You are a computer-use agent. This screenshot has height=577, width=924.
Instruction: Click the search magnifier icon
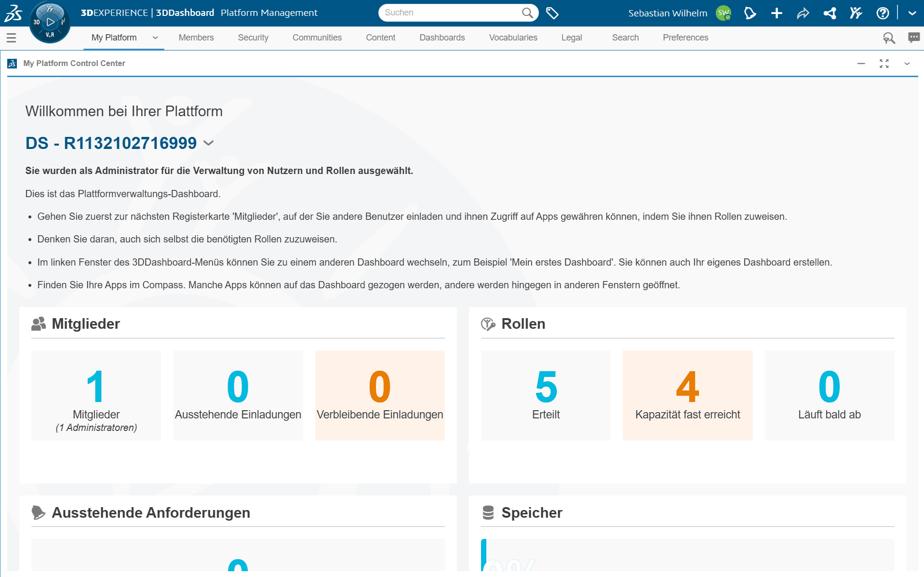528,13
